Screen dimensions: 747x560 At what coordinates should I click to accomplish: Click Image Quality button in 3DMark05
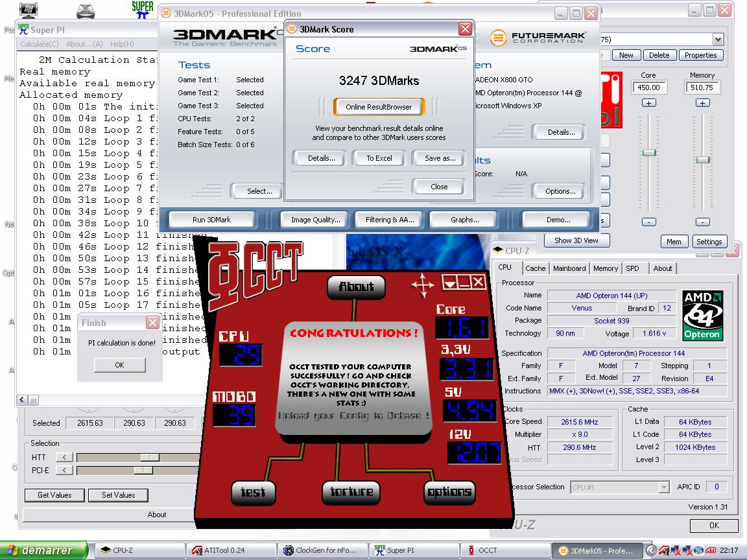pos(315,220)
